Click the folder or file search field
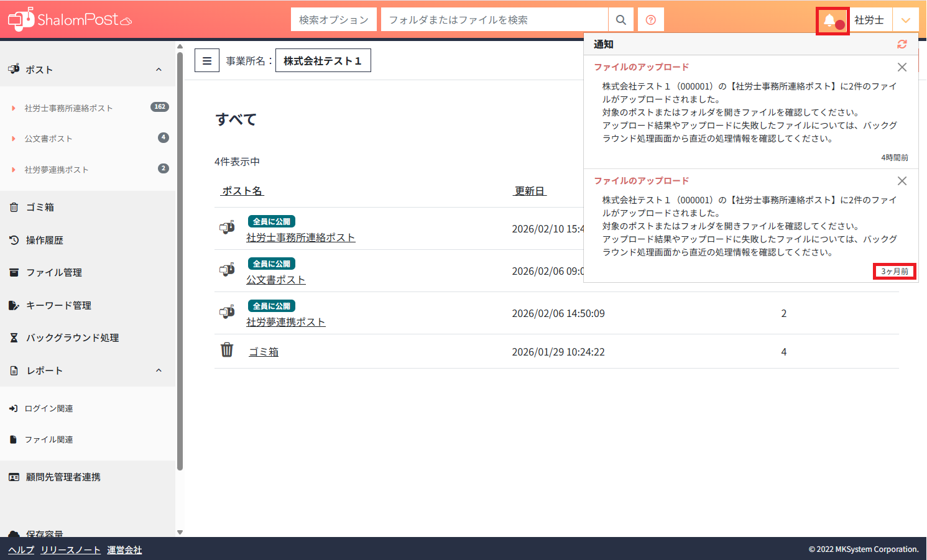This screenshot has height=560, width=927. pyautogui.click(x=494, y=20)
